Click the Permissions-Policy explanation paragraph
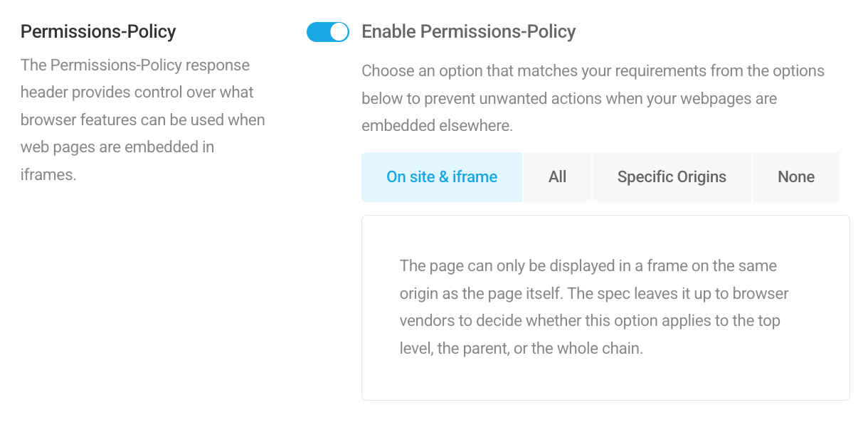The image size is (868, 427). pos(142,119)
